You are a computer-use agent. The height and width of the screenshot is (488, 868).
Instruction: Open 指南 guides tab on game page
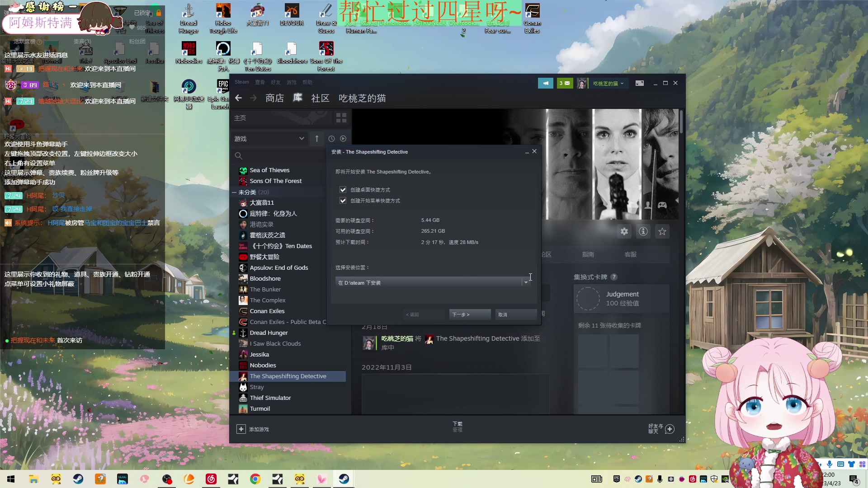[x=588, y=254]
